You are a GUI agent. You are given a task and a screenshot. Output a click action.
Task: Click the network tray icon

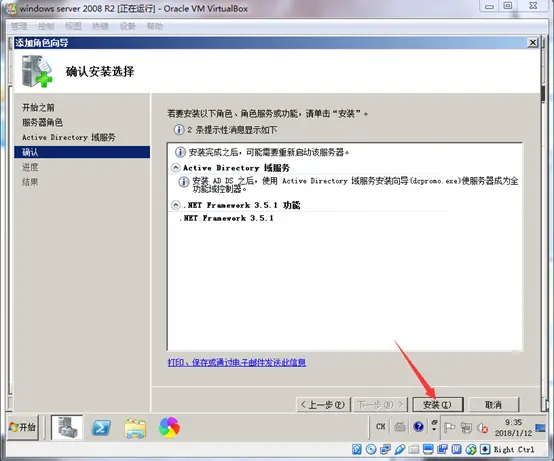coord(466,428)
